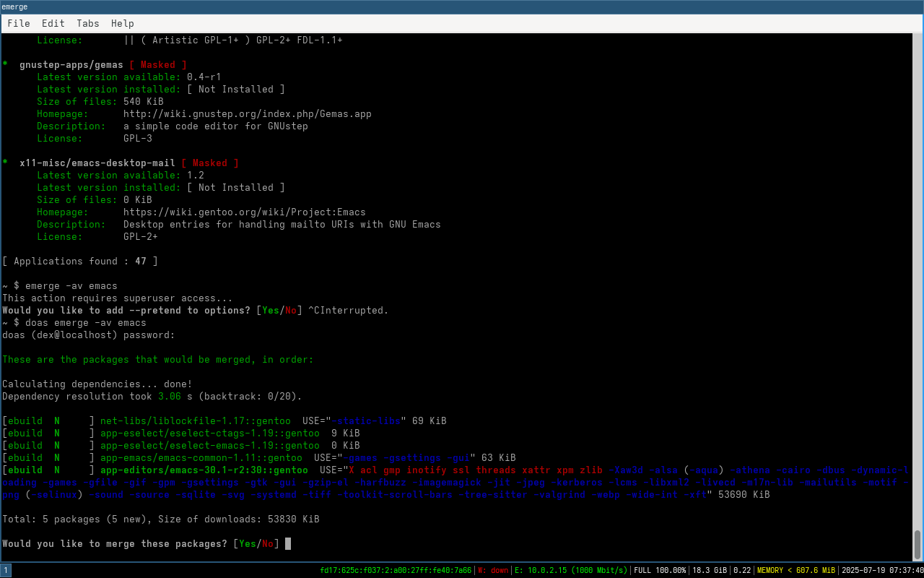Click the 2025-07-19 date and time
This screenshot has height=578, width=924.
coord(882,570)
